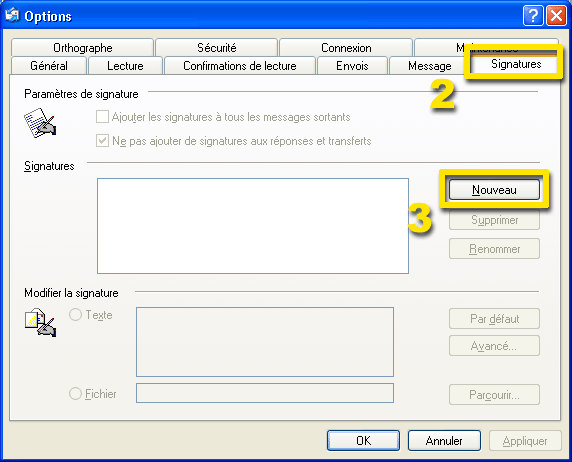The width and height of the screenshot is (572, 462).
Task: Click the Fichier path input field
Action: pos(265,393)
